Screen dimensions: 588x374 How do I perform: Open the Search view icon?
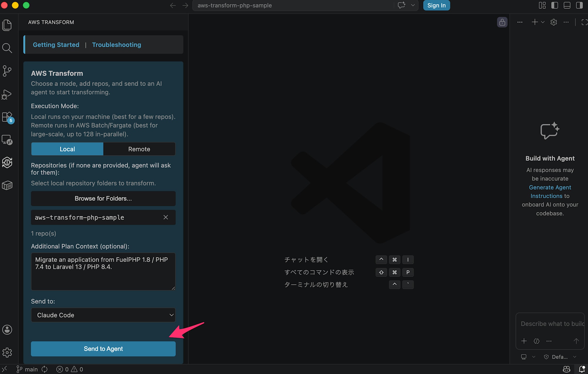[7, 48]
